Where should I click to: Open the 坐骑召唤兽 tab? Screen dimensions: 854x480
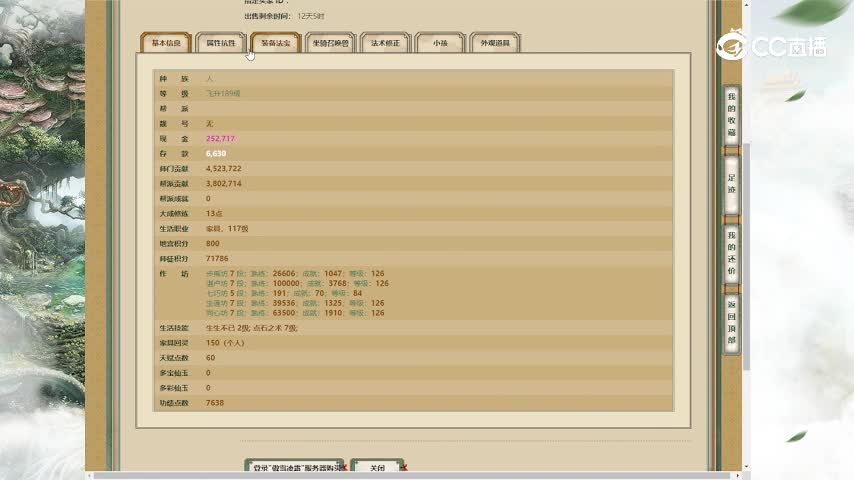point(331,43)
